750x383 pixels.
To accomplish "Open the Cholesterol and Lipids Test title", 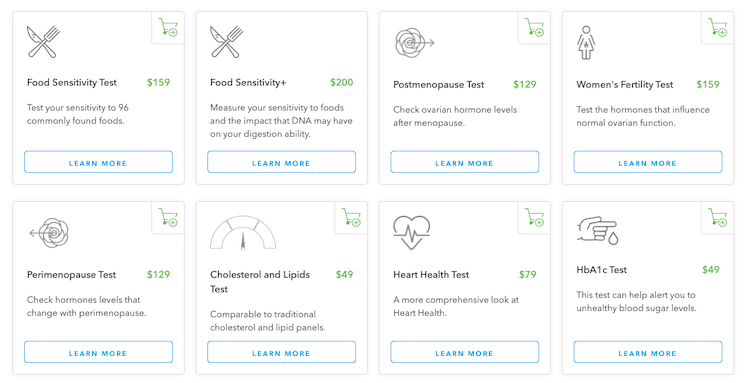I will (260, 282).
